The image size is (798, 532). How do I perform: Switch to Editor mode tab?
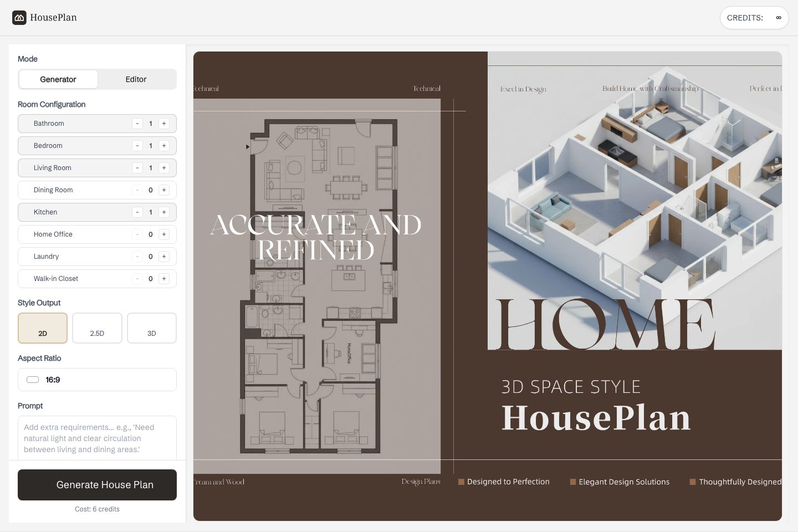pos(136,79)
